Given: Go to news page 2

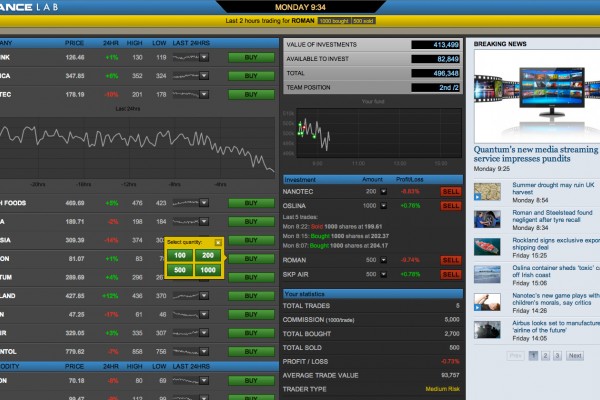Looking at the screenshot, I should 546,356.
